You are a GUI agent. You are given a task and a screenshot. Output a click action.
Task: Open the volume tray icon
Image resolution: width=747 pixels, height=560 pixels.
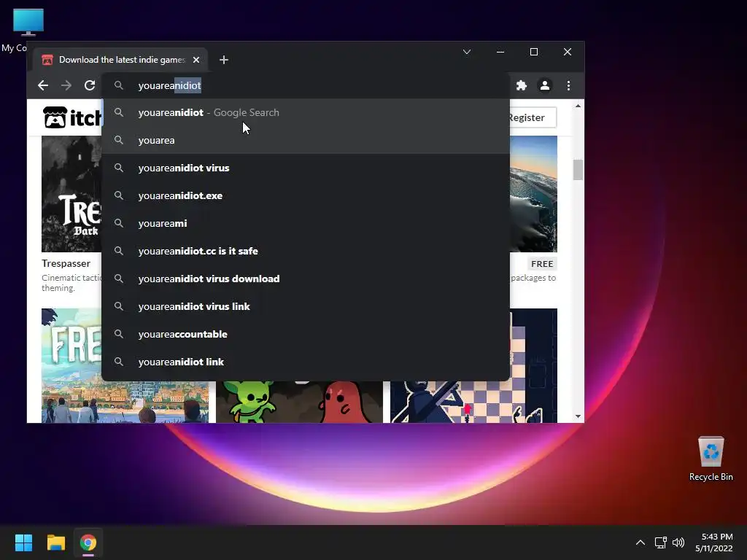[x=678, y=542]
